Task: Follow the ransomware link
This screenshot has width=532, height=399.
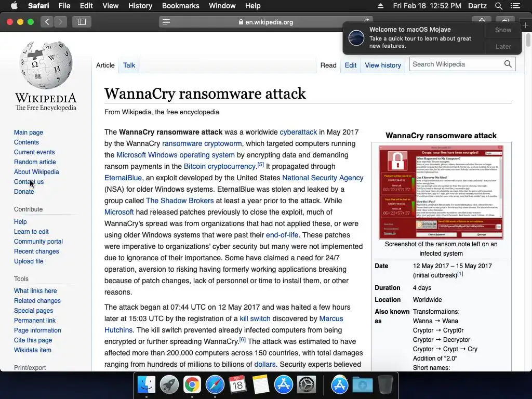Action: click(x=182, y=143)
